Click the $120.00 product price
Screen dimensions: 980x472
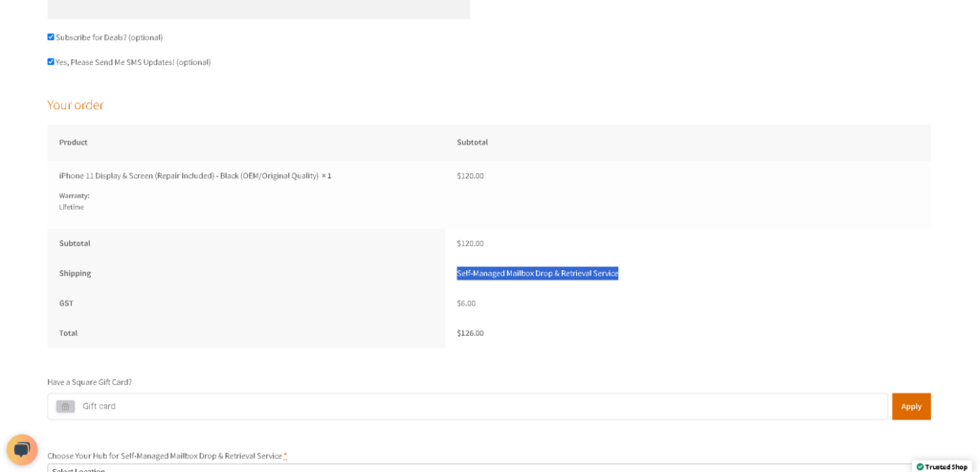pyautogui.click(x=470, y=175)
